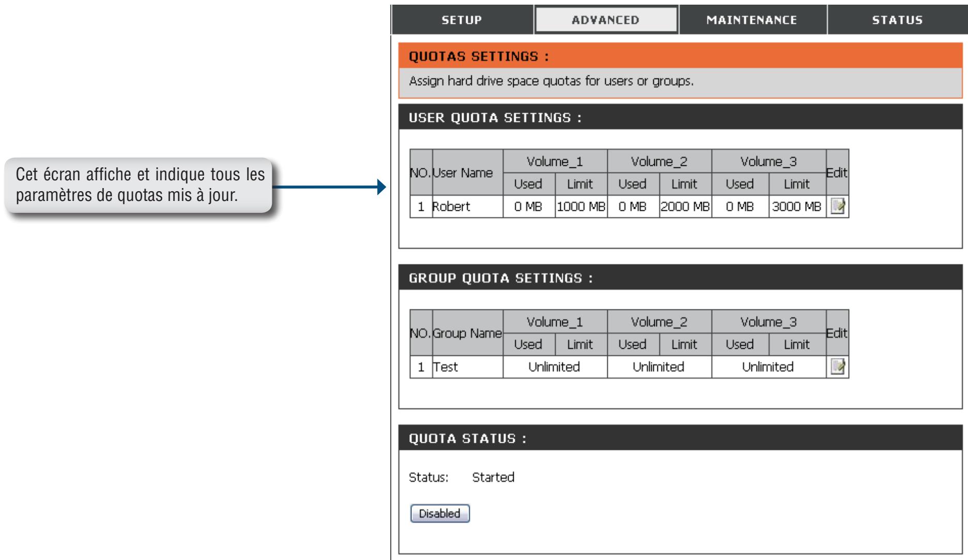
Task: Click the User Name column header
Action: pos(467,173)
